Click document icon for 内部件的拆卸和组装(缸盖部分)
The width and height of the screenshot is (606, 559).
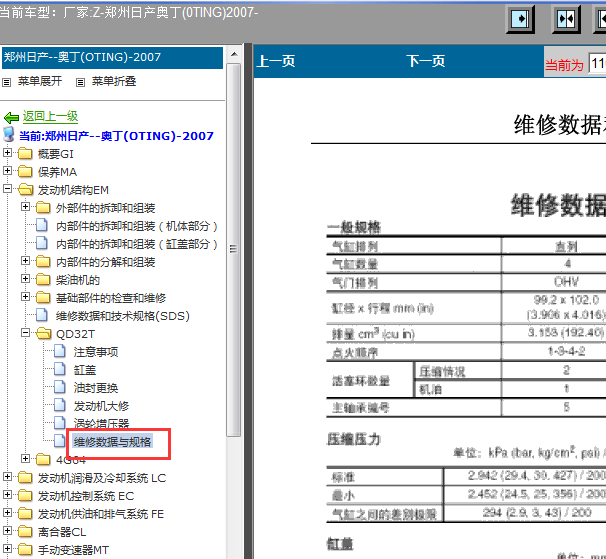pyautogui.click(x=42, y=243)
